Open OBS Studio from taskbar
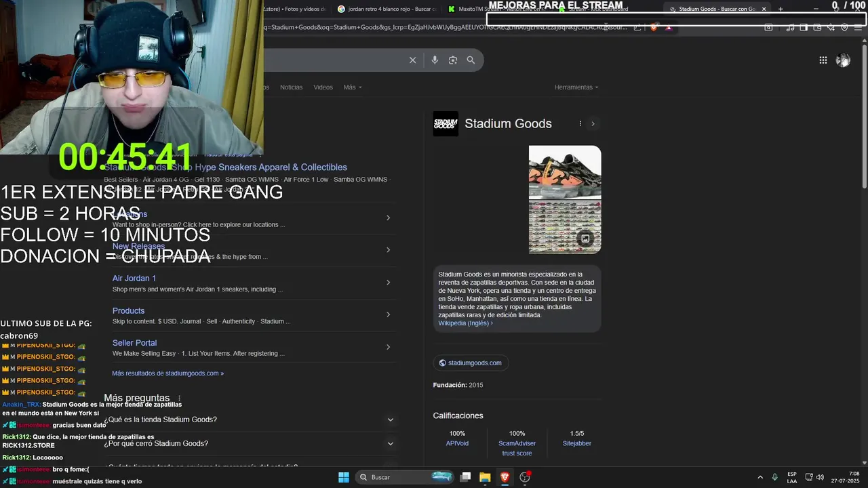Screen dimensions: 868x488 [x=525, y=477]
